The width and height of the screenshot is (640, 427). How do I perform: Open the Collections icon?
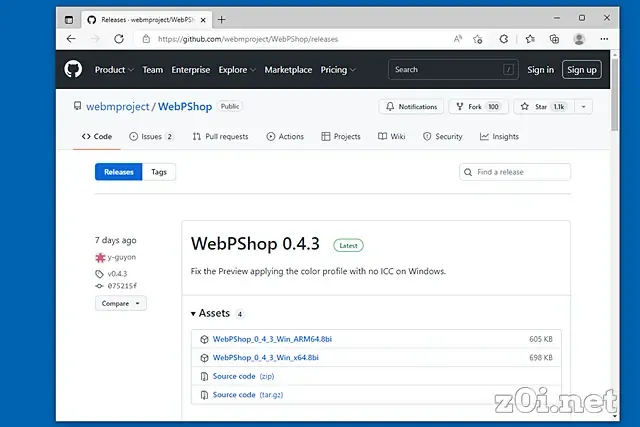click(x=554, y=39)
